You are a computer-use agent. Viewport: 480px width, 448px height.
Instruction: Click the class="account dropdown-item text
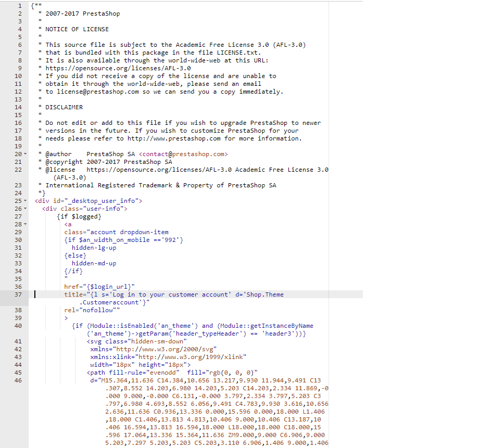tap(116, 232)
